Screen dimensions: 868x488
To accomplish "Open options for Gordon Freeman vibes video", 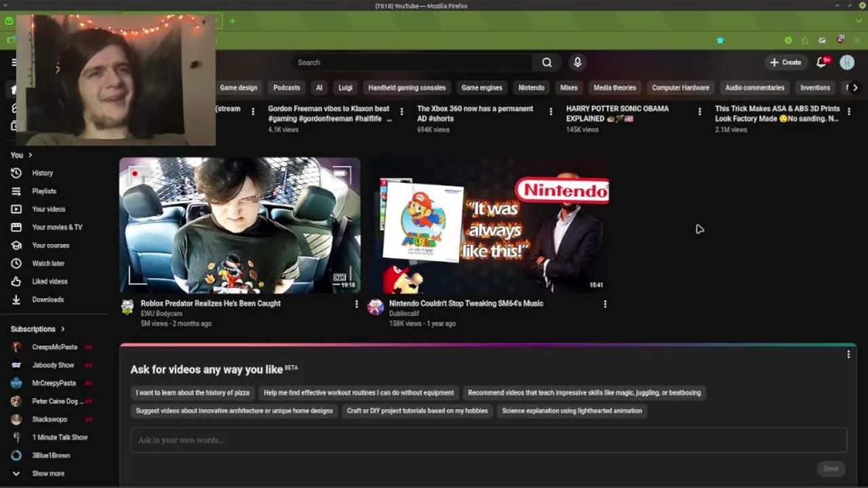I will (401, 111).
